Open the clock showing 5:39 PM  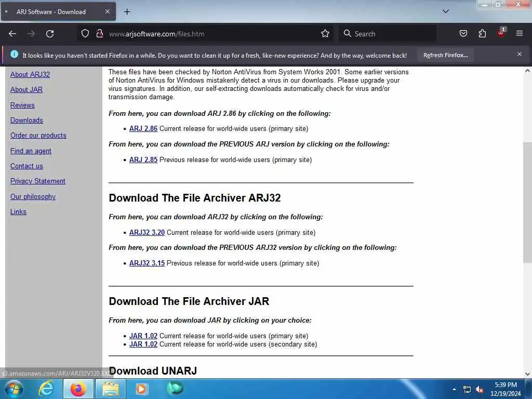click(x=506, y=389)
